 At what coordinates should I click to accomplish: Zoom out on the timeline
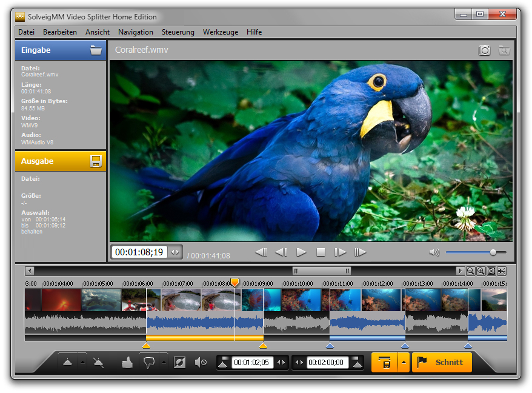coord(470,271)
